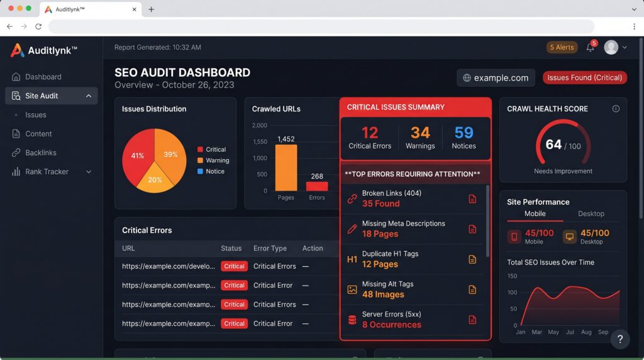Open the user profile dropdown arrow
This screenshot has width=644, height=360.
click(625, 47)
